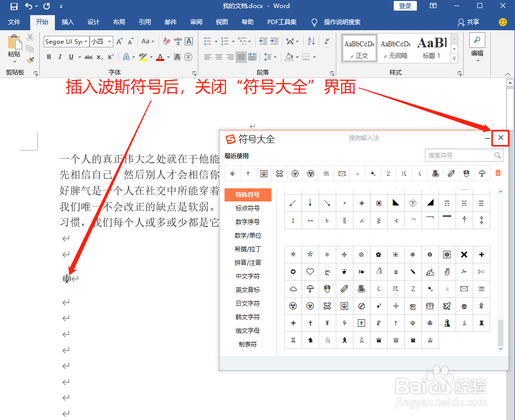Image resolution: width=515 pixels, height=420 pixels.
Task: Center align text
Action: 219,57
